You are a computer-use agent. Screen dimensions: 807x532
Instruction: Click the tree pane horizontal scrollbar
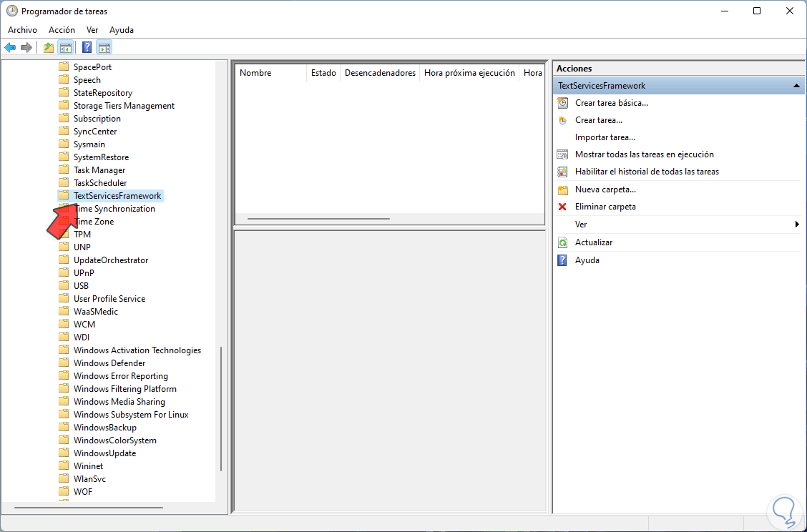tap(89, 507)
